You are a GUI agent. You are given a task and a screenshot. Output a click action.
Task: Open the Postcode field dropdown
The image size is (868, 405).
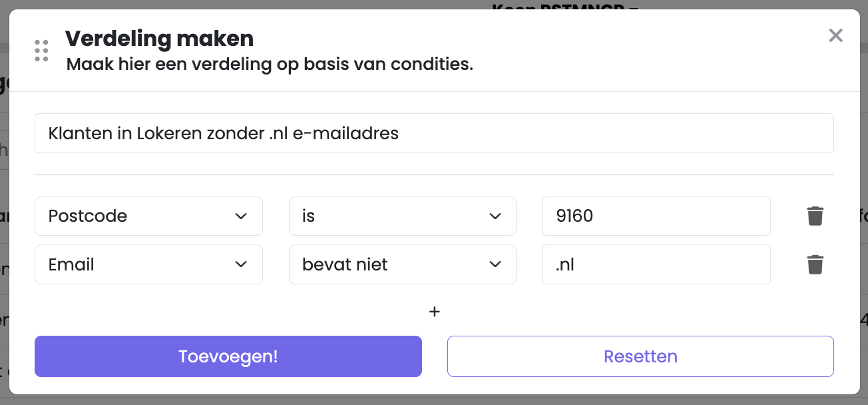pyautogui.click(x=148, y=216)
